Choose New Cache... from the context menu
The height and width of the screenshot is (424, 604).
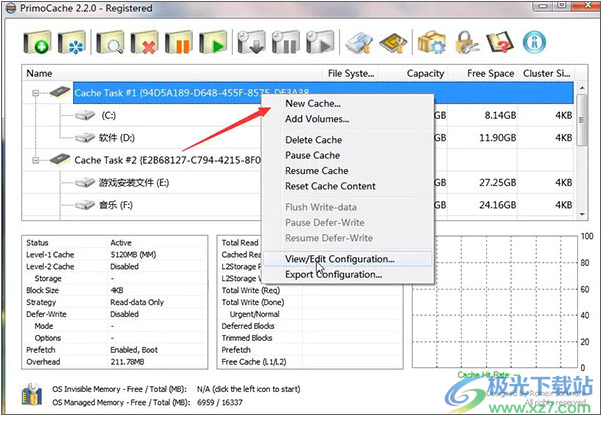coord(313,104)
